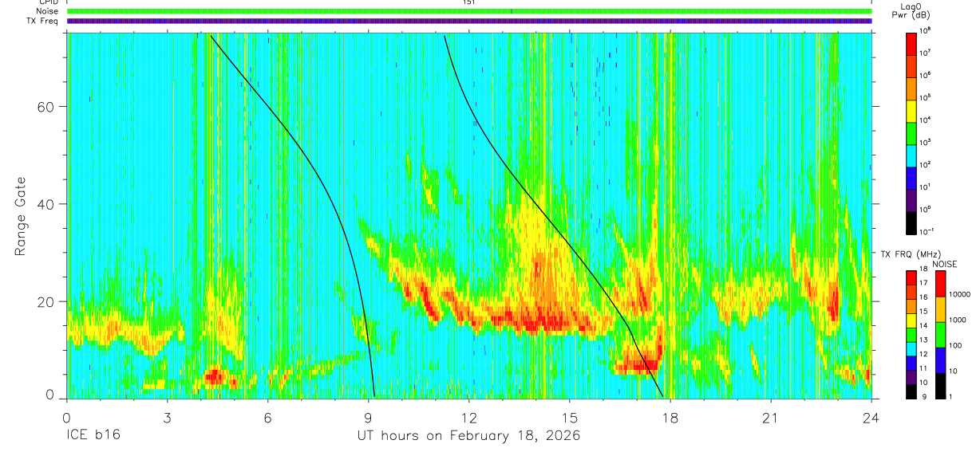Viewport: 980px width, 452px height.
Task: Click the 'Range Gate' y-axis label
Action: click(x=20, y=216)
